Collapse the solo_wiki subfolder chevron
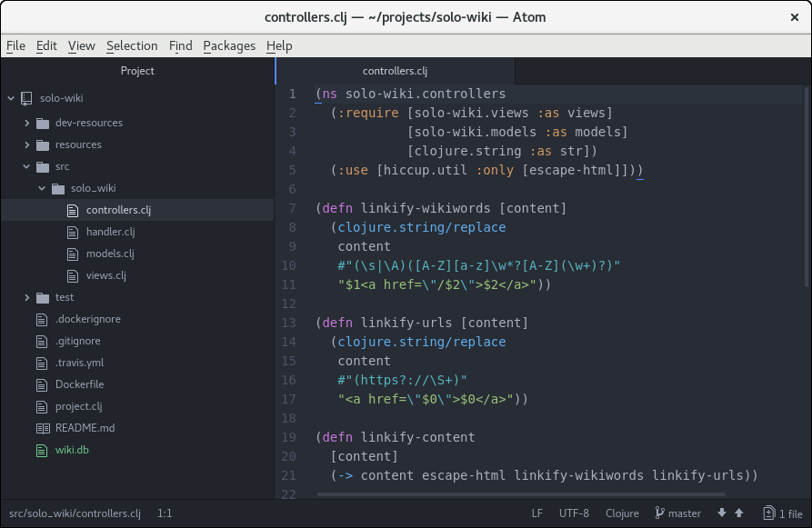This screenshot has height=528, width=812. point(42,188)
